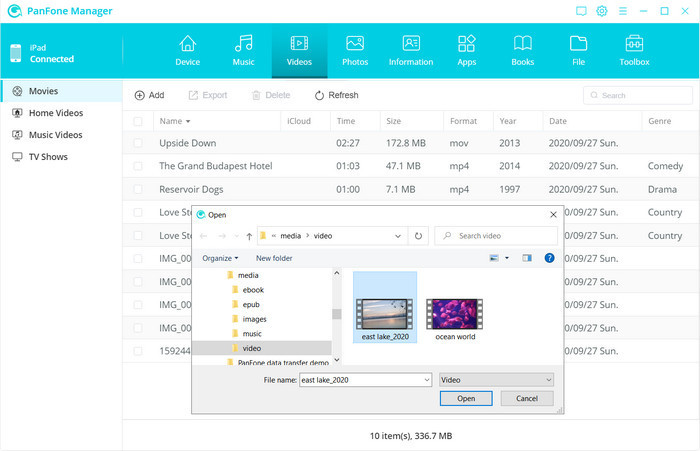700x451 pixels.
Task: Check the Reservoir Dogs row checkbox
Action: (x=138, y=189)
